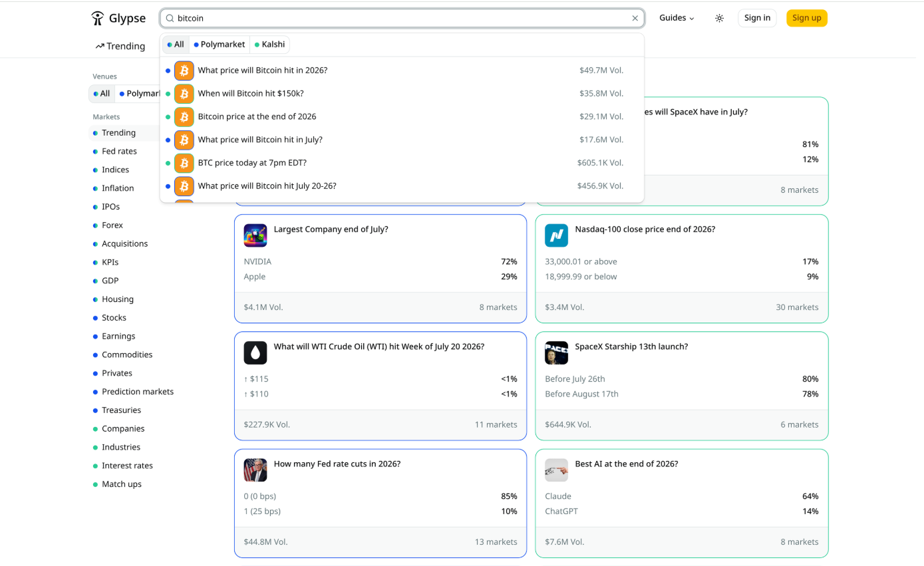The width and height of the screenshot is (924, 566).
Task: Open 'How many Fed rate cuts in 2026?' market
Action: coord(337,464)
